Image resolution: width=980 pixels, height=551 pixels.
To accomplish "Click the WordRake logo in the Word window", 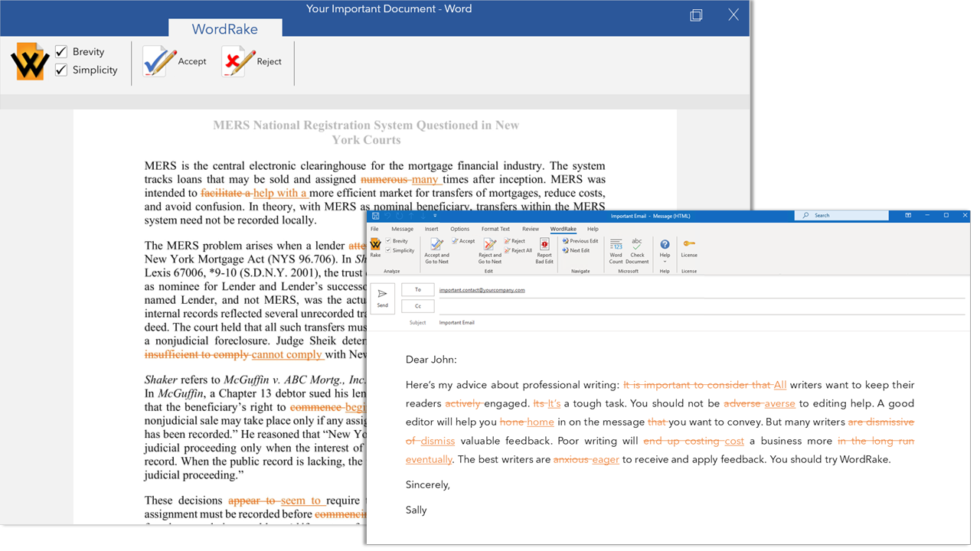I will (x=30, y=62).
